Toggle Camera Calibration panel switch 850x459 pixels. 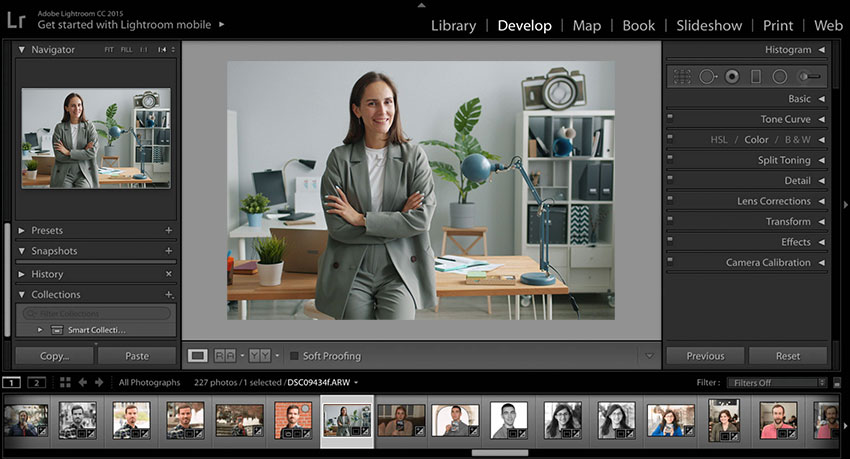click(670, 260)
